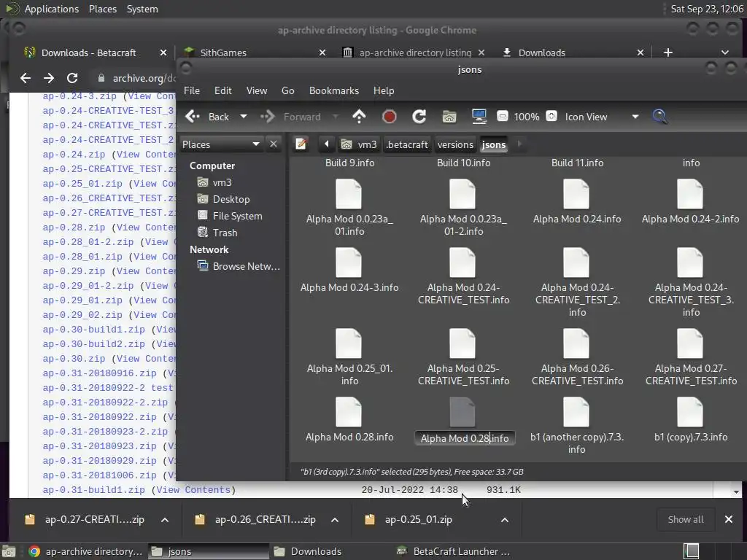Click the .betacraft path bar button
The image size is (747, 560).
pos(407,144)
